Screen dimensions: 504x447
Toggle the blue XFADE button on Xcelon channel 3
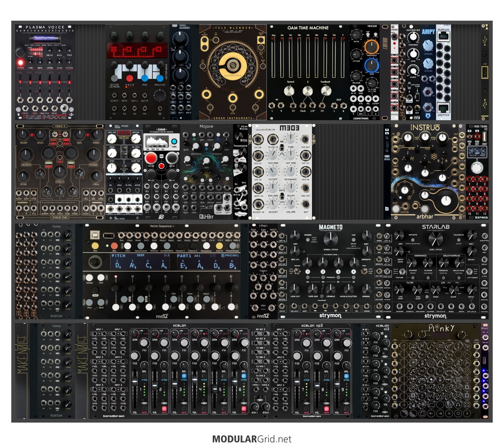click(184, 376)
